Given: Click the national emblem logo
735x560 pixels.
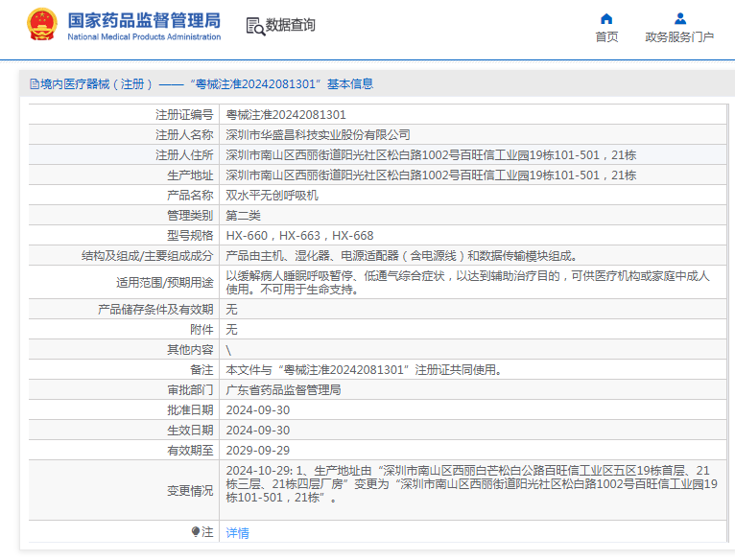Looking at the screenshot, I should pos(40,25).
